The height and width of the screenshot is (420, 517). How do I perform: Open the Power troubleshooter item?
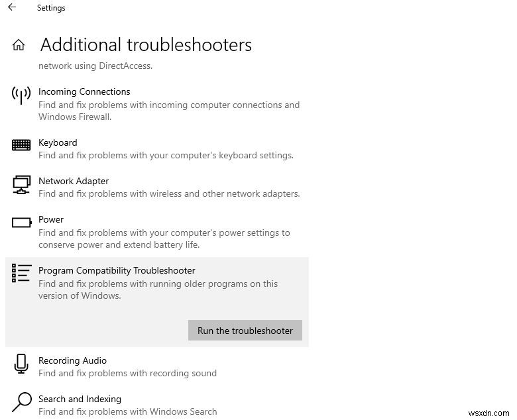tap(51, 220)
